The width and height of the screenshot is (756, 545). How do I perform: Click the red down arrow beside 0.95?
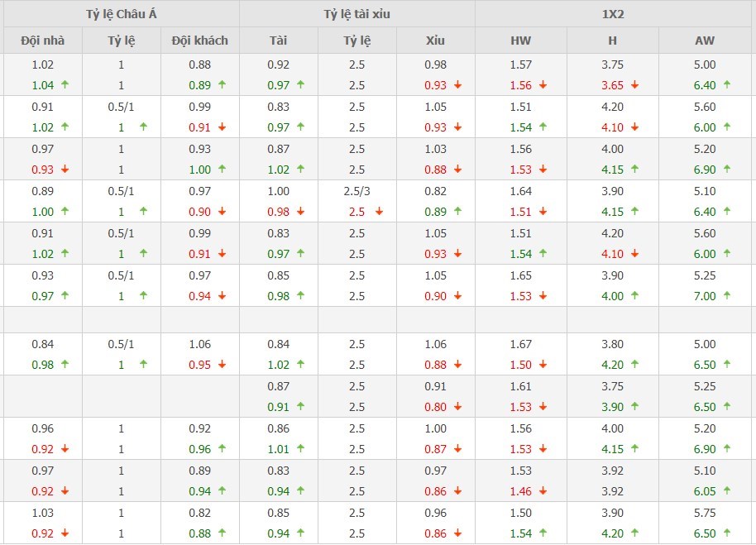pos(222,364)
